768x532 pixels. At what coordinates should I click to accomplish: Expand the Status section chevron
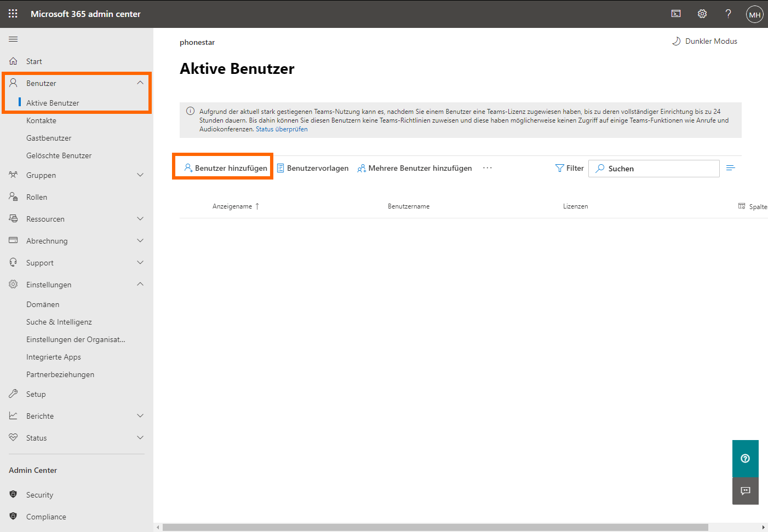pyautogui.click(x=140, y=437)
